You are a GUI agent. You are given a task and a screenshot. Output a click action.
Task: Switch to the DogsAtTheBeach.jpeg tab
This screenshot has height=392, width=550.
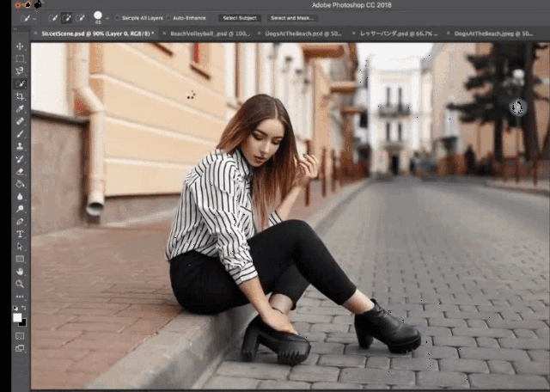point(493,34)
